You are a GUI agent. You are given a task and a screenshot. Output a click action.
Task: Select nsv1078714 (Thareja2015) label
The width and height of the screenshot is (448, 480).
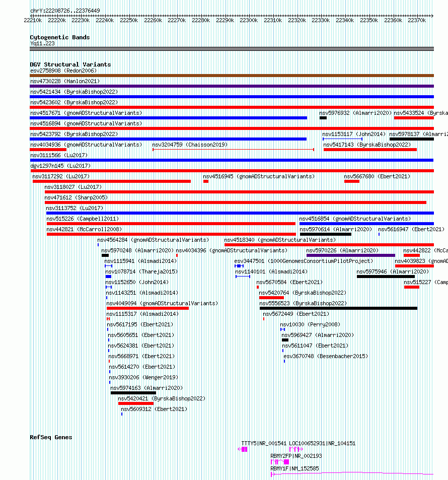click(x=141, y=271)
